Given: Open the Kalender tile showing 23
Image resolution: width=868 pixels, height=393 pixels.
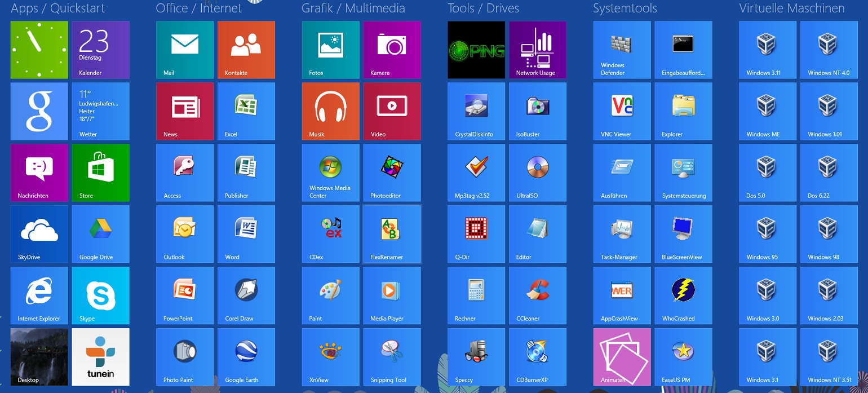Looking at the screenshot, I should [101, 50].
